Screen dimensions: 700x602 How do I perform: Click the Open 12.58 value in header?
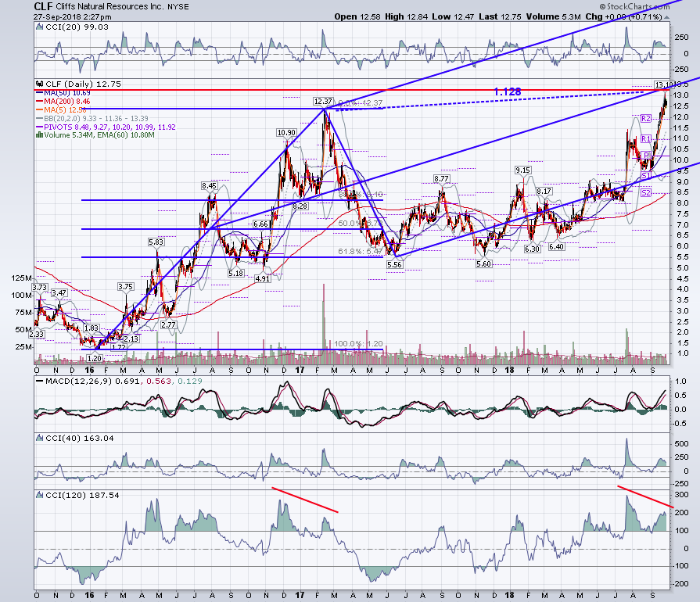click(x=357, y=17)
